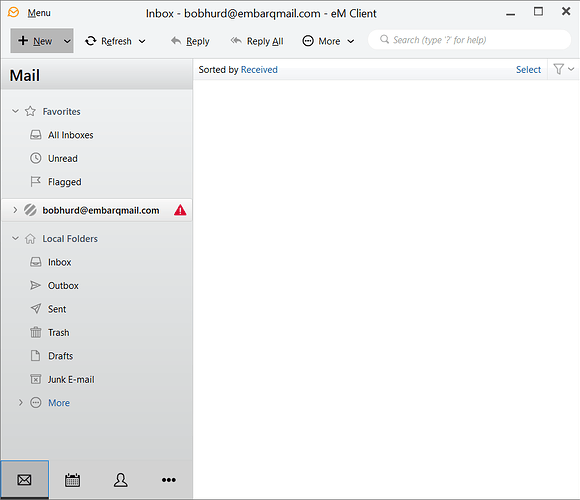Click the eM Client logo icon
This screenshot has height=500, width=580.
click(13, 13)
